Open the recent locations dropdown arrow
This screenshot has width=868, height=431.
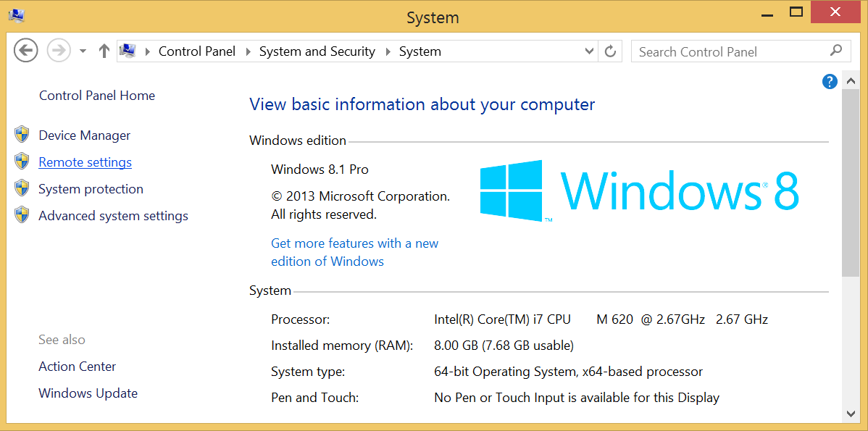click(83, 51)
